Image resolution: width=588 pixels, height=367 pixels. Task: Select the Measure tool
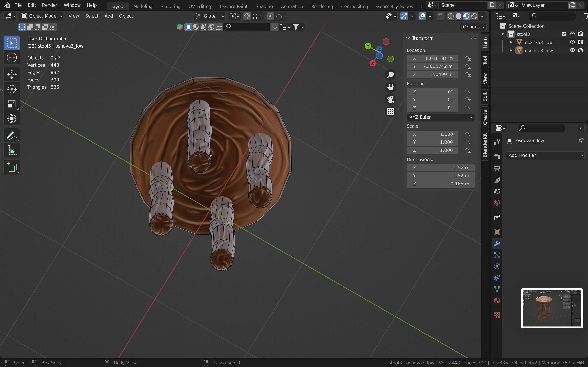[x=12, y=151]
